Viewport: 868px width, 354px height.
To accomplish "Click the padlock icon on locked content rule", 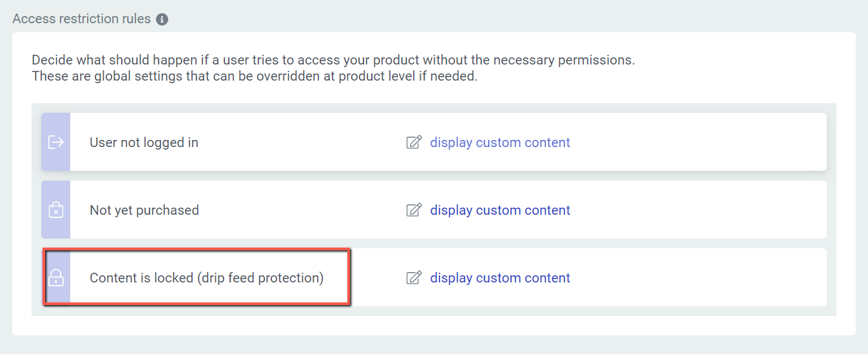I will 56,278.
